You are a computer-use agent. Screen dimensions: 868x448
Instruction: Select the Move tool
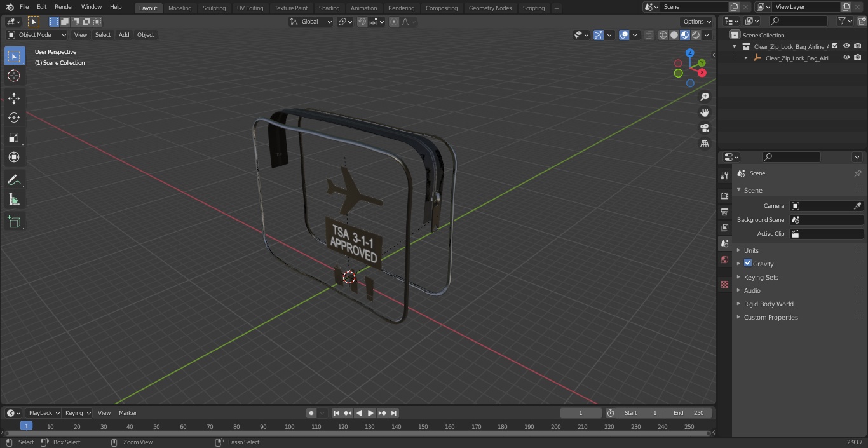(14, 98)
